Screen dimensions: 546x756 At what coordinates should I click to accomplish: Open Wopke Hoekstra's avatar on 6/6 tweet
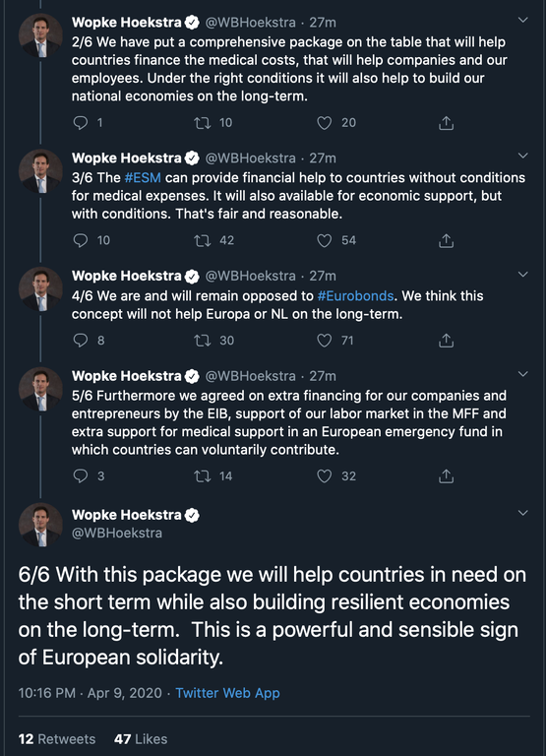tap(40, 525)
